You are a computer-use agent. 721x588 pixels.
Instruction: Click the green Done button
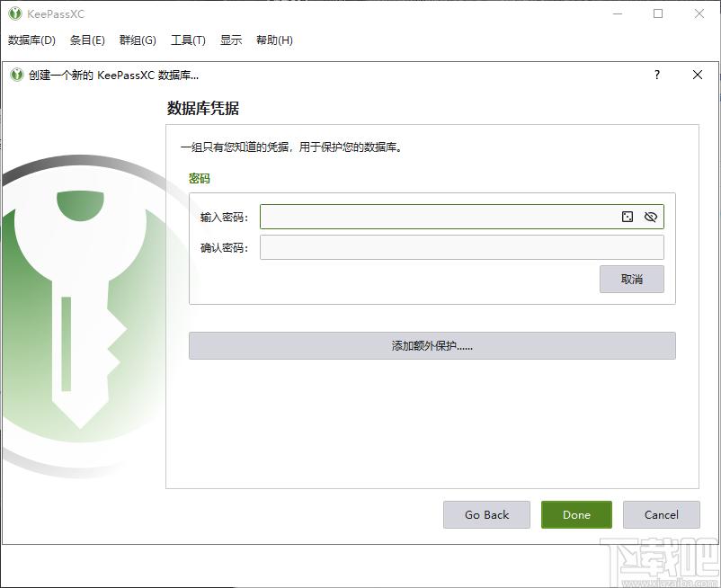(576, 515)
